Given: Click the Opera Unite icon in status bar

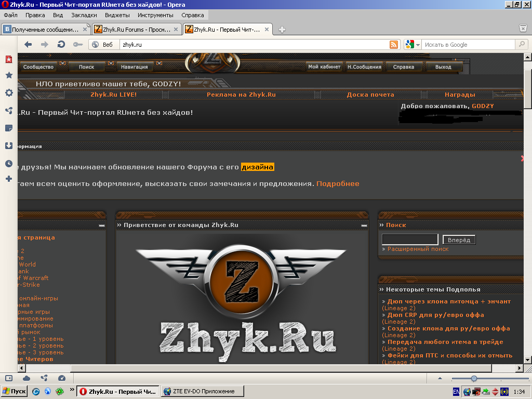Looking at the screenshot, I should tap(44, 378).
